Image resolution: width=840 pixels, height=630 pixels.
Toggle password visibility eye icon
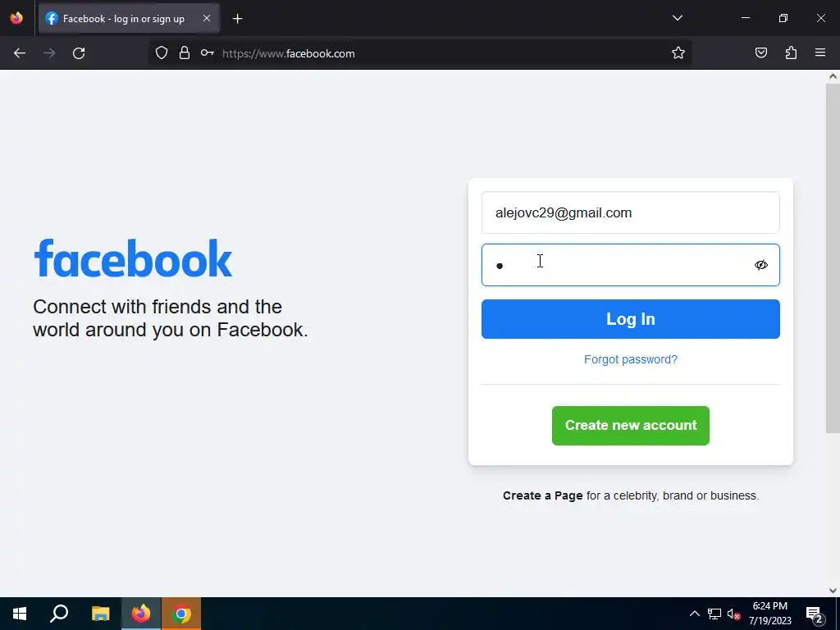[760, 265]
